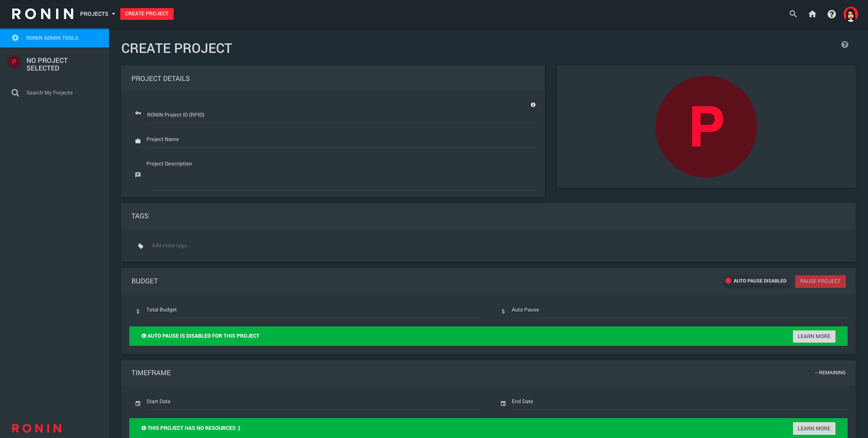Click the Pause Project button
The height and width of the screenshot is (438, 868).
(x=821, y=281)
